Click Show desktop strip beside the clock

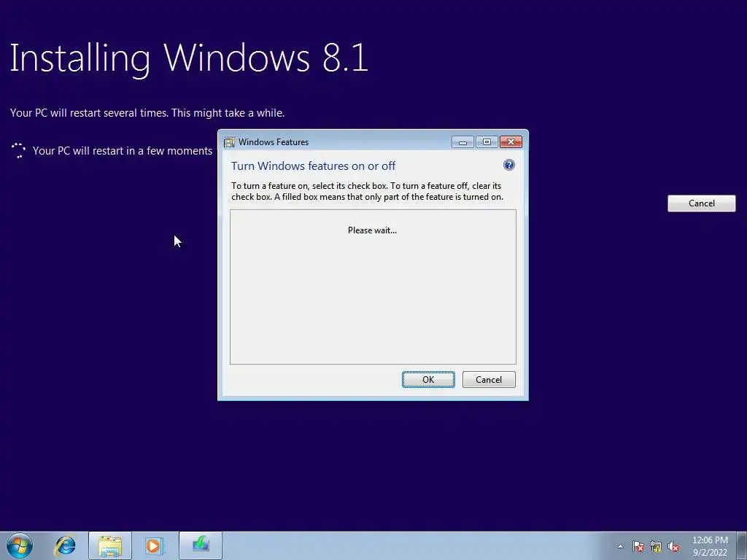(742, 545)
